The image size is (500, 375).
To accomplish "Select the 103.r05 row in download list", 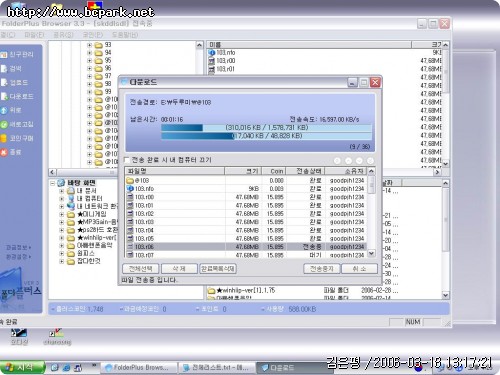I will click(x=246, y=239).
